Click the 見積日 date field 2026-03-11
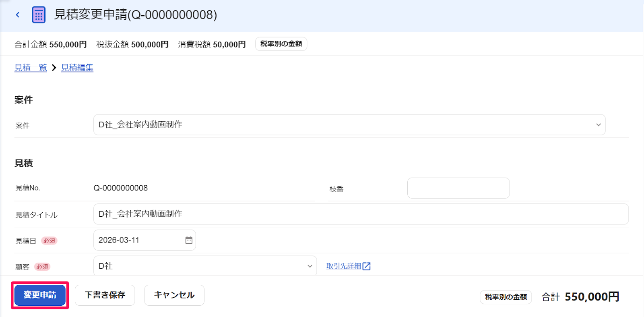The image size is (644, 317). pos(144,240)
